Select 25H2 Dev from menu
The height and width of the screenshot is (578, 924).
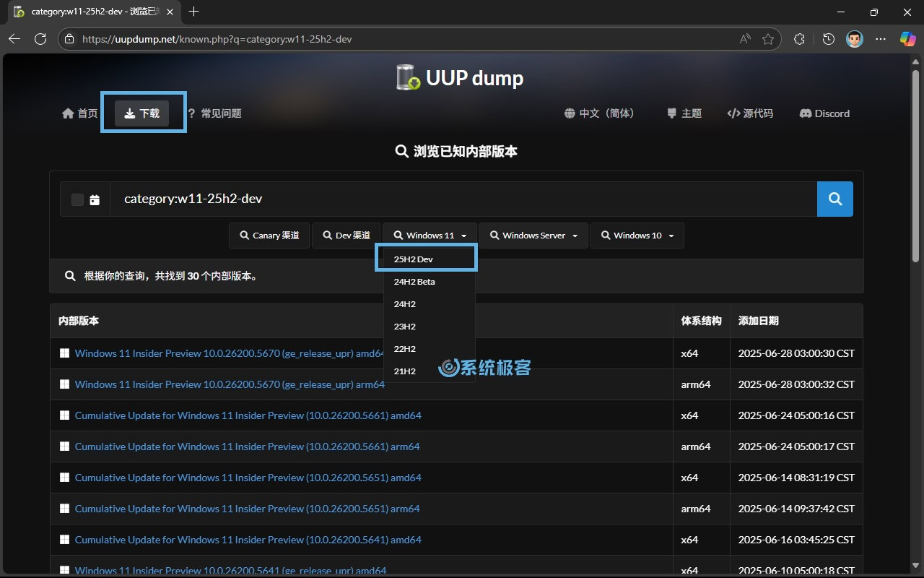[429, 259]
